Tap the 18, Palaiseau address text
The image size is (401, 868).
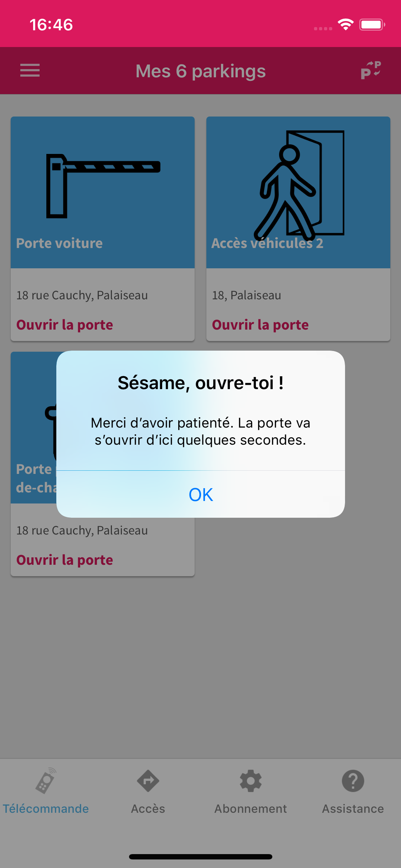247,295
